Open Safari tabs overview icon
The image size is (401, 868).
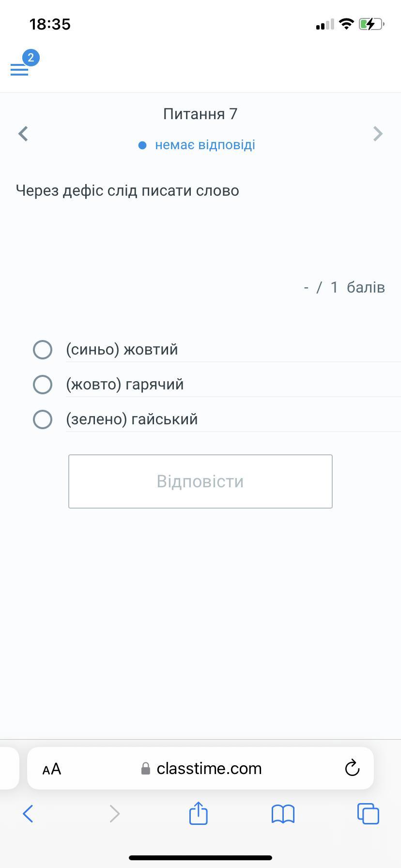coord(368,814)
